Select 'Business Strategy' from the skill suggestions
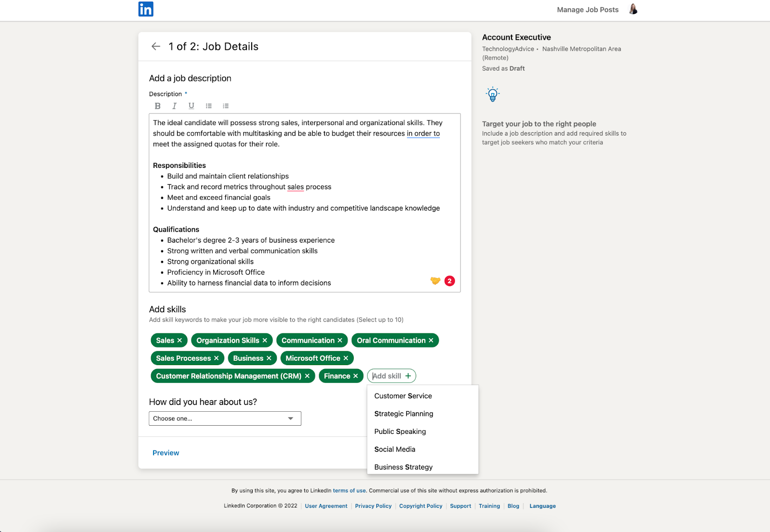770x532 pixels. (x=403, y=467)
